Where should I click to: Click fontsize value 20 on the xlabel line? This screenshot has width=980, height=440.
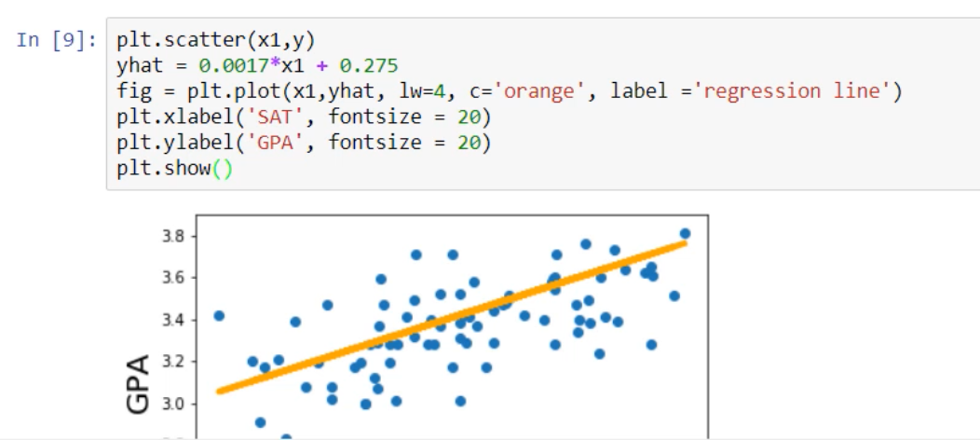tap(468, 118)
